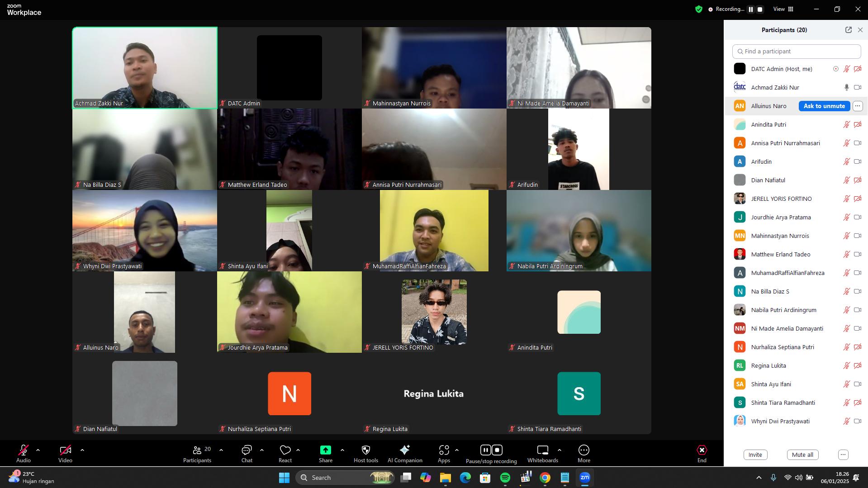This screenshot has height=488, width=868.
Task: Click the Find a participant search field
Action: (x=796, y=52)
